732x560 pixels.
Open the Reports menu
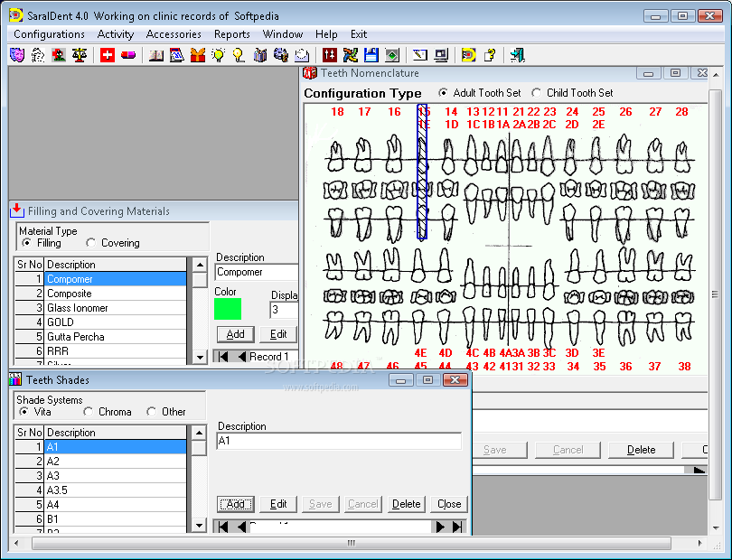pos(232,34)
